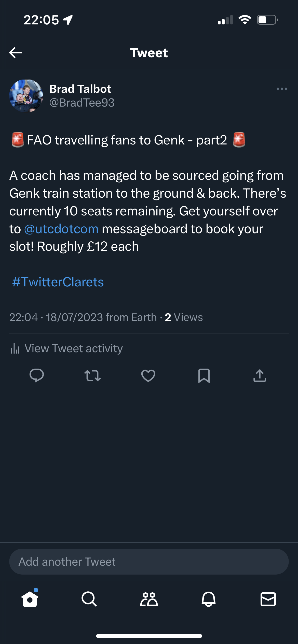Tap the @BradTee93 handle

[82, 103]
